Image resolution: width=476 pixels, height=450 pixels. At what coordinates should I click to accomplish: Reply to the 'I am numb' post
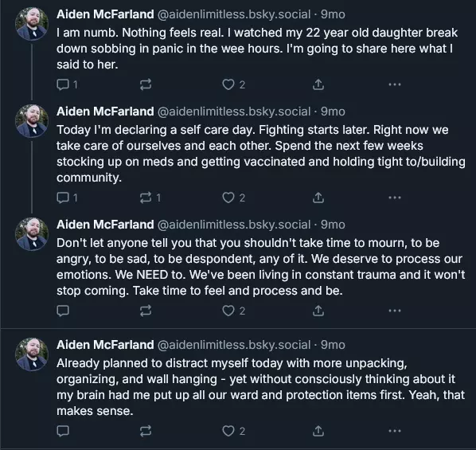(67, 84)
